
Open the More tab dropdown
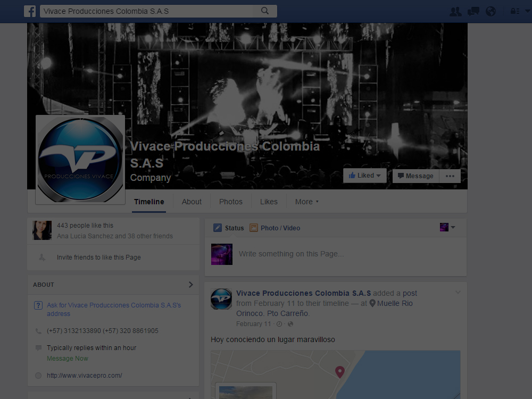[306, 202]
